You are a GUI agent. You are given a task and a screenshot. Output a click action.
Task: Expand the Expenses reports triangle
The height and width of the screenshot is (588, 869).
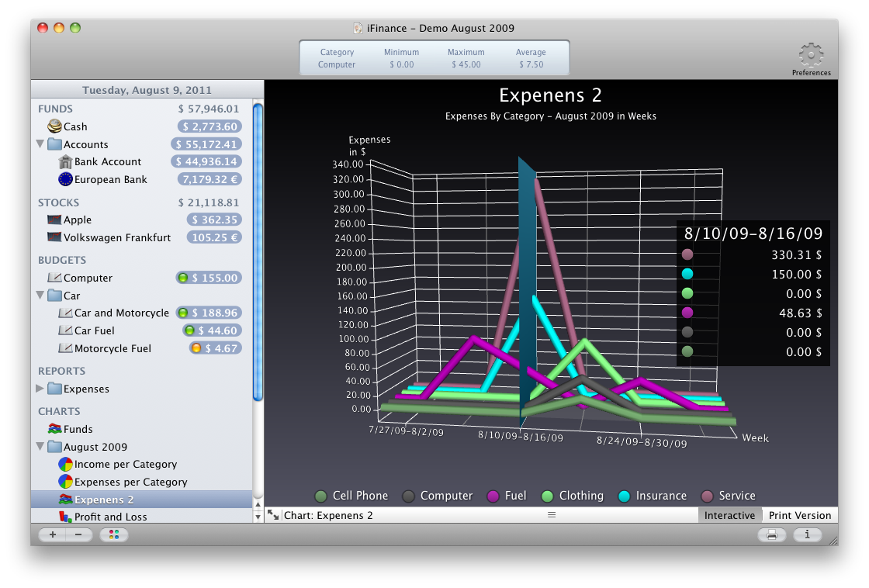[40, 388]
